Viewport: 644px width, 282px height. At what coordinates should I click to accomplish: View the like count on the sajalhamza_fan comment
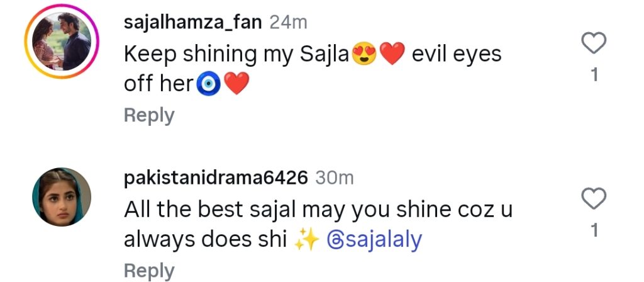click(x=594, y=76)
